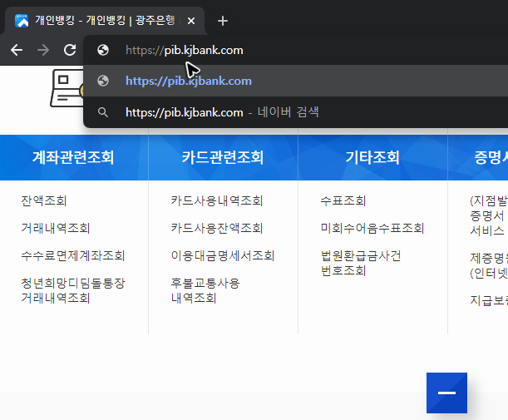Screen dimensions: 508x420
Task: Open 수수료면제계좌조회 link
Action: pyautogui.click(x=73, y=255)
